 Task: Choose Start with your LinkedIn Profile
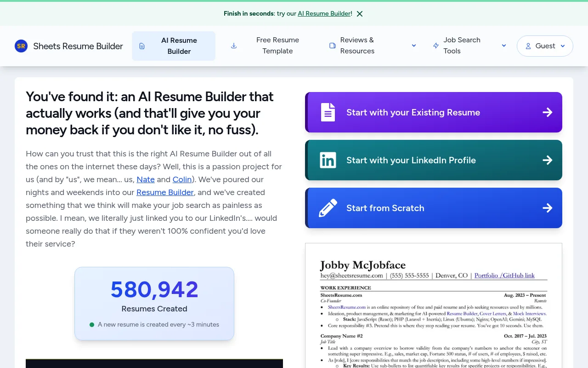coord(434,160)
